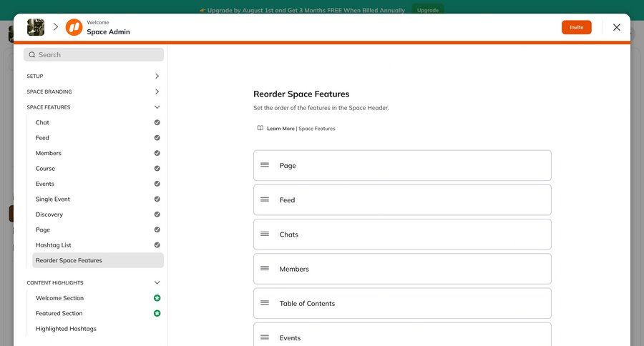
Task: Click the magnifier icon in search box
Action: tap(32, 54)
